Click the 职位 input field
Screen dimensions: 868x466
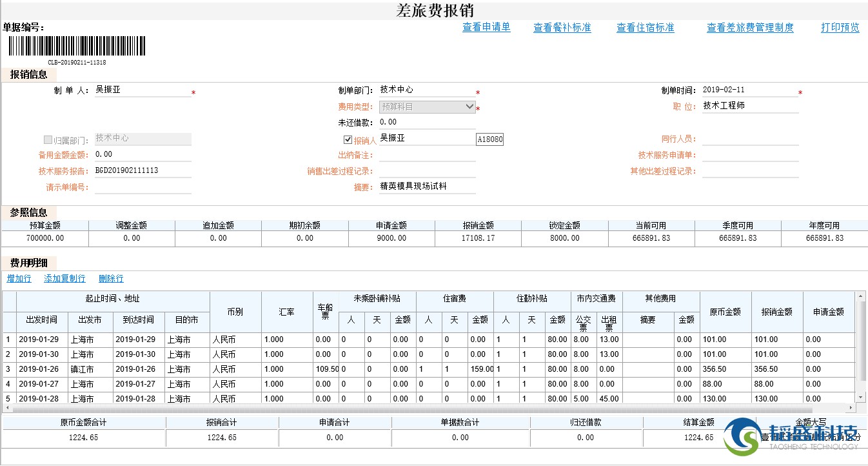[750, 106]
